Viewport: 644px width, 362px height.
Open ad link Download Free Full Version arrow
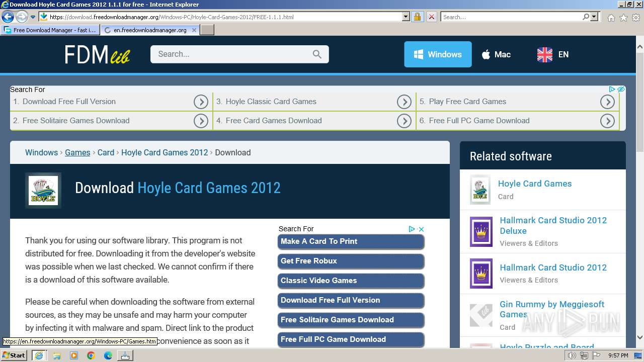tap(201, 102)
